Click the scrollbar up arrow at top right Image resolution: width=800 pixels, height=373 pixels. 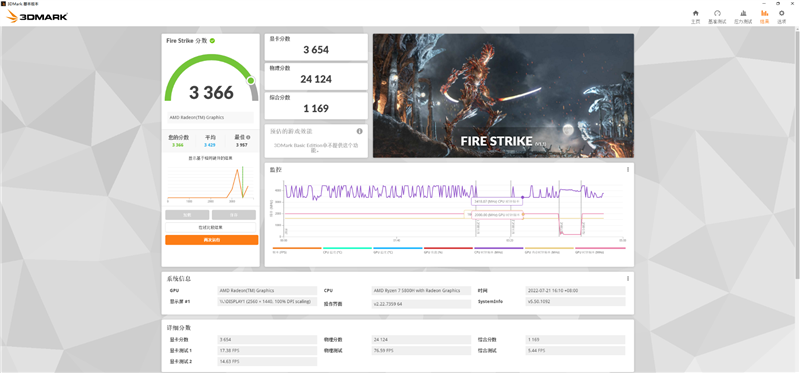(797, 29)
